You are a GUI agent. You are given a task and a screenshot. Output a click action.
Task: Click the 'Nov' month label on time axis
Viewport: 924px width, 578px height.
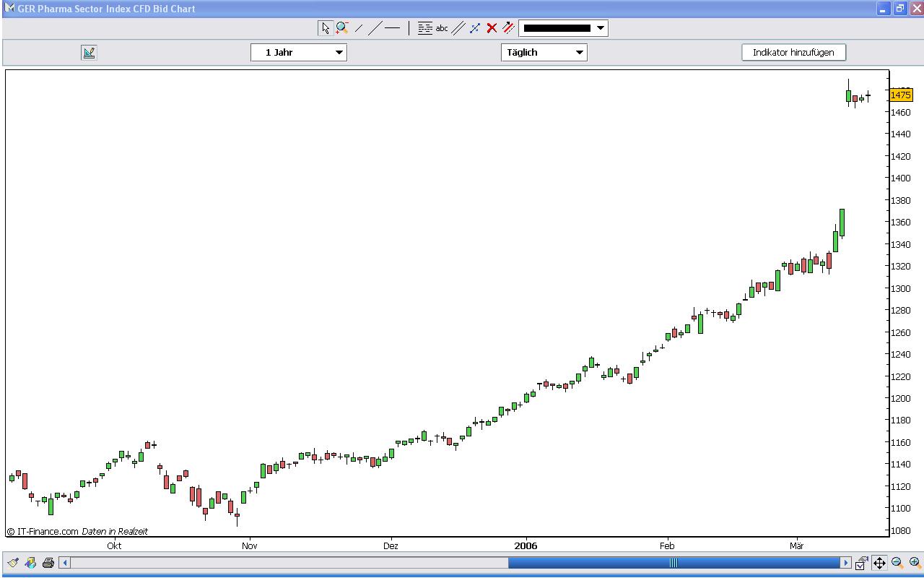click(x=250, y=546)
